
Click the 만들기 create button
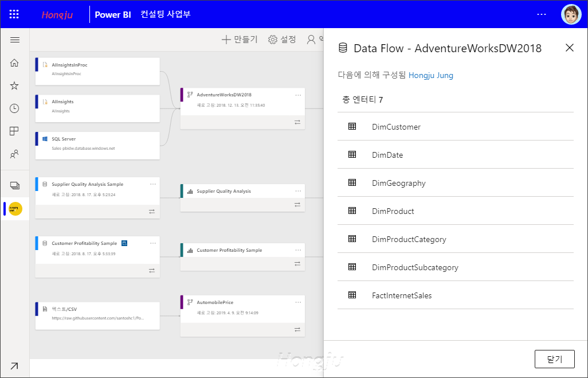(240, 40)
